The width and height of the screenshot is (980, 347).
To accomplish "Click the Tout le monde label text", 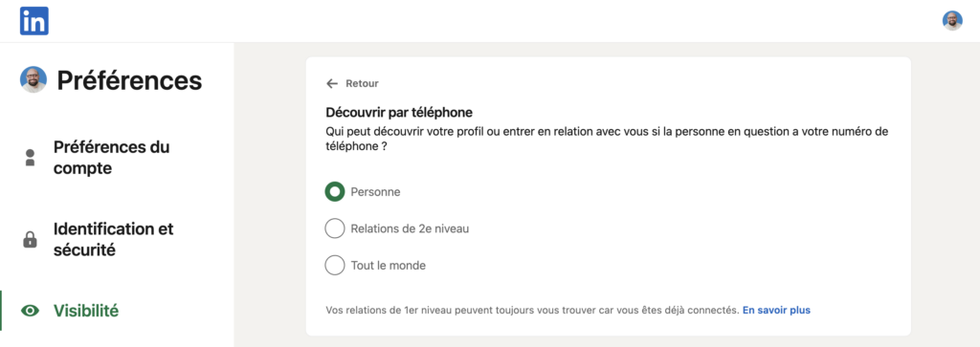I will (x=389, y=266).
